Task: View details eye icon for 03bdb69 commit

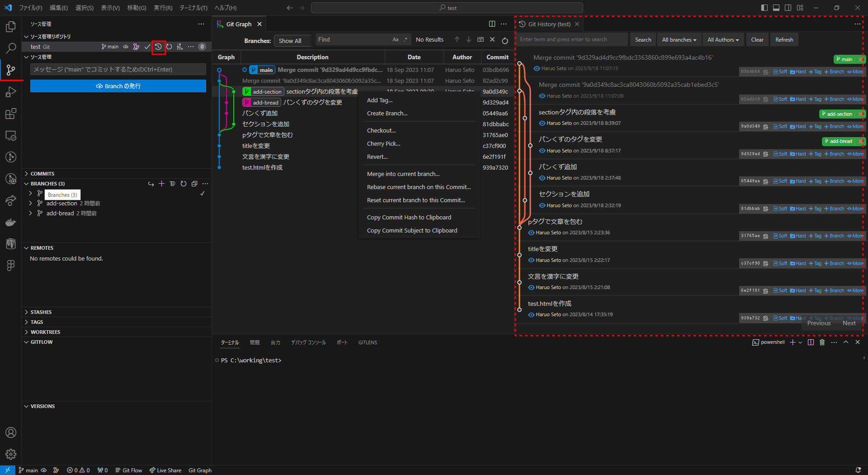Action: tap(537, 69)
